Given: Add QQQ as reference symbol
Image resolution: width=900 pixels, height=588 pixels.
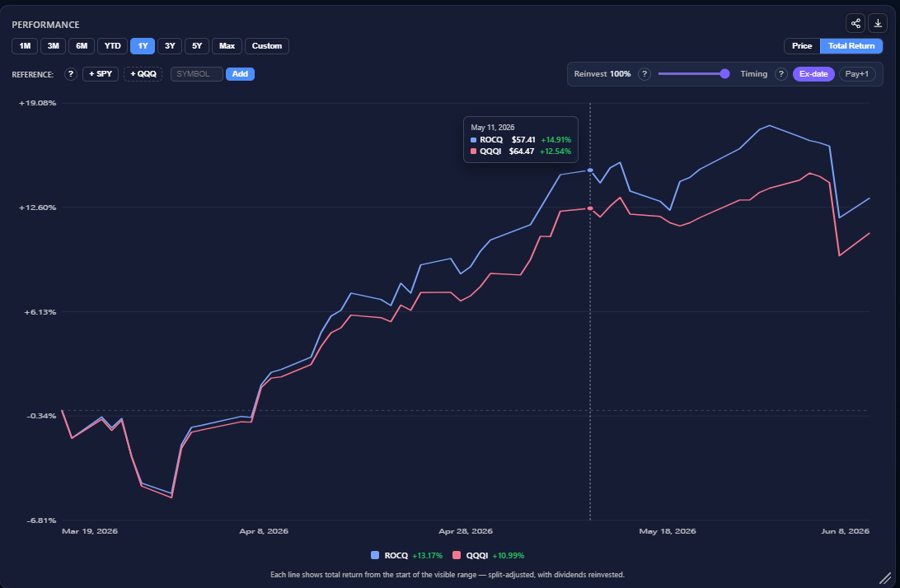Looking at the screenshot, I should coord(143,74).
